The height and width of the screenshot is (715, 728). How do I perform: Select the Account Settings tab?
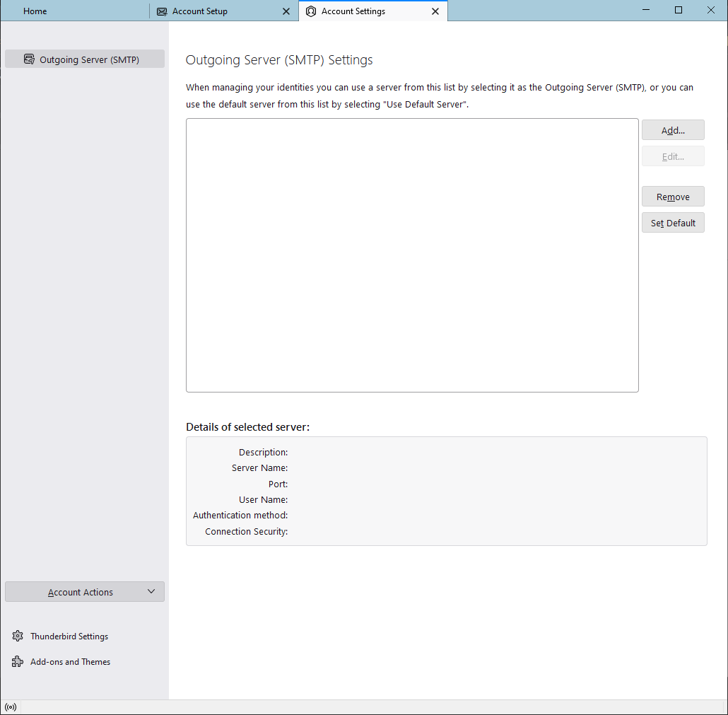[353, 11]
